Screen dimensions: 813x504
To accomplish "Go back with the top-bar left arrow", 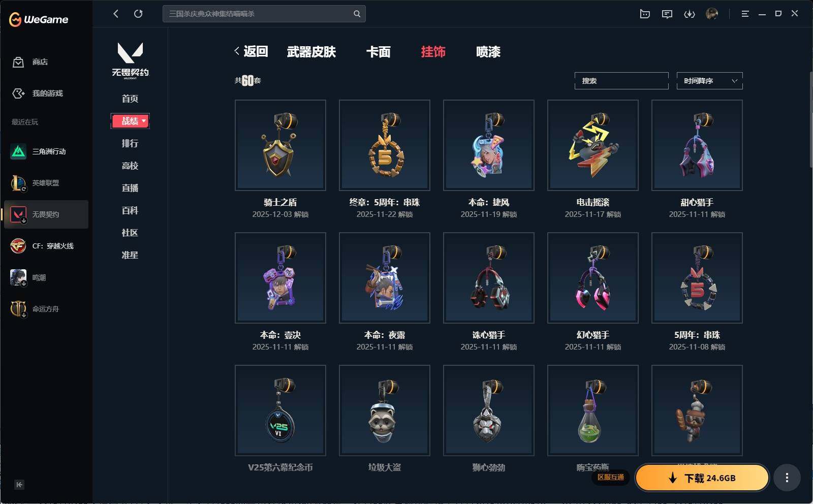I will click(x=116, y=14).
